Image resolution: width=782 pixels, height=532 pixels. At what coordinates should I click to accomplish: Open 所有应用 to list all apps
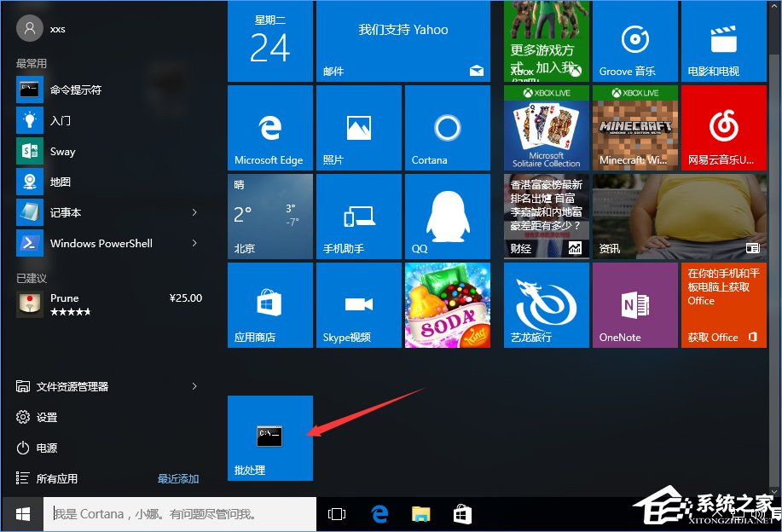click(x=60, y=478)
